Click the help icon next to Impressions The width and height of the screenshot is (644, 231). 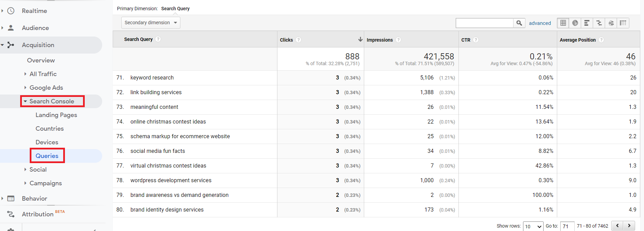click(x=398, y=40)
